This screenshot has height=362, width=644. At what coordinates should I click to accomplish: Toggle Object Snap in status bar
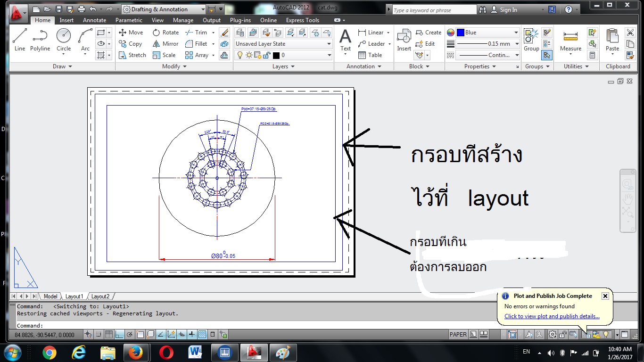pyautogui.click(x=140, y=335)
